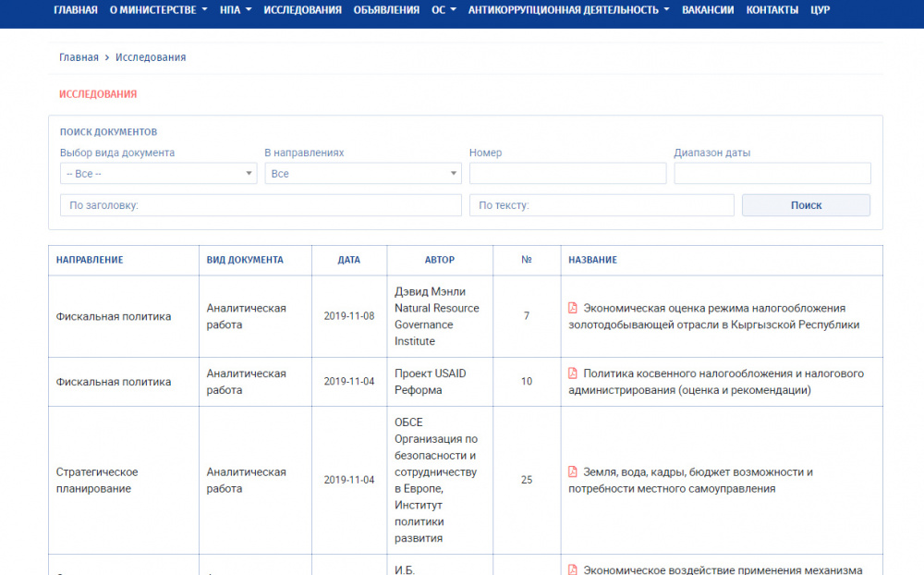Click PDF icon beside indirect taxation policy document

point(573,373)
